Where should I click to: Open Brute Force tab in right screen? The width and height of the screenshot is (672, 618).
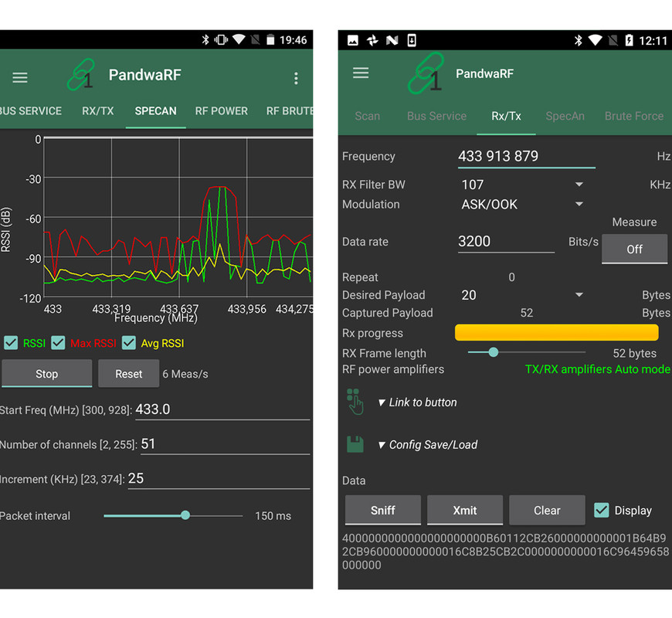click(x=634, y=116)
